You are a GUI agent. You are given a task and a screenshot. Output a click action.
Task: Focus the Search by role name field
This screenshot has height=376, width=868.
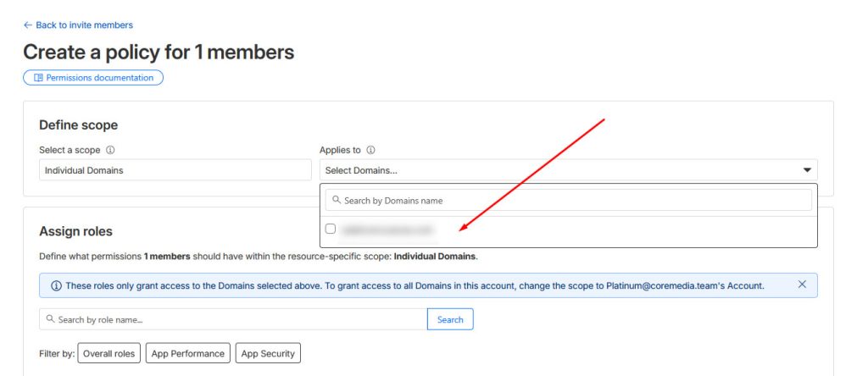click(x=237, y=319)
